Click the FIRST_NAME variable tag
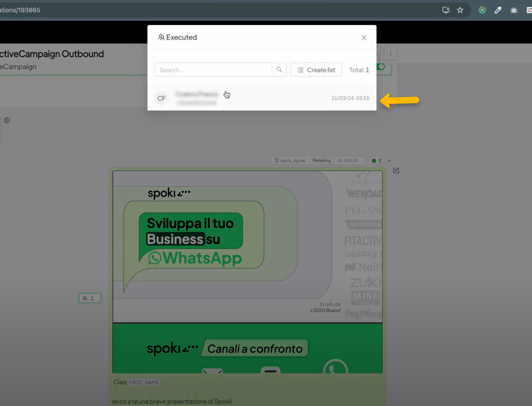This screenshot has width=532, height=406. (144, 382)
